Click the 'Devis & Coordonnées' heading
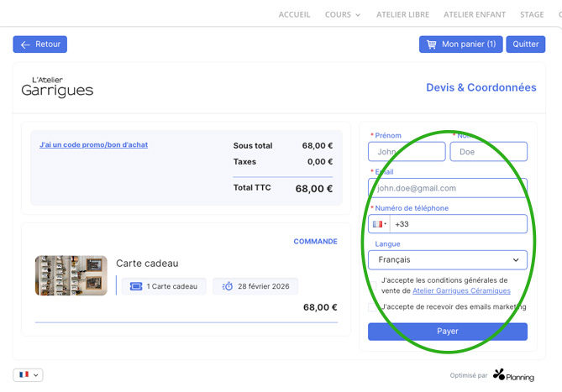 [x=481, y=87]
